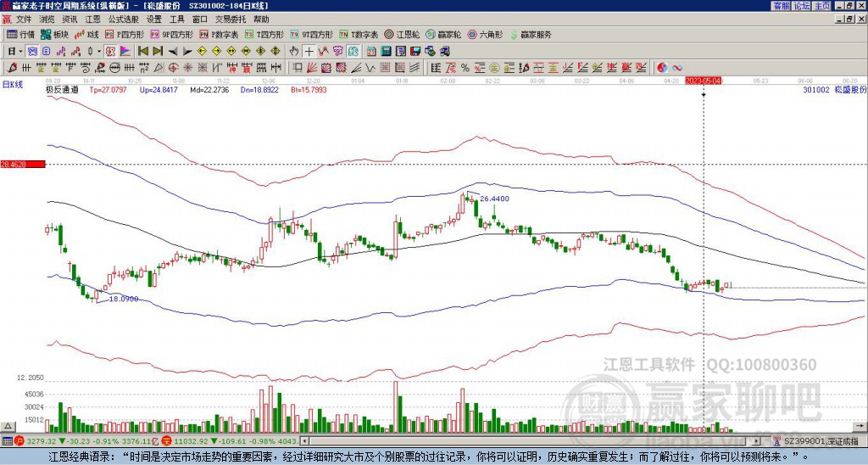Click the network signal tower icon
This screenshot has width=868, height=465.
(x=778, y=441)
